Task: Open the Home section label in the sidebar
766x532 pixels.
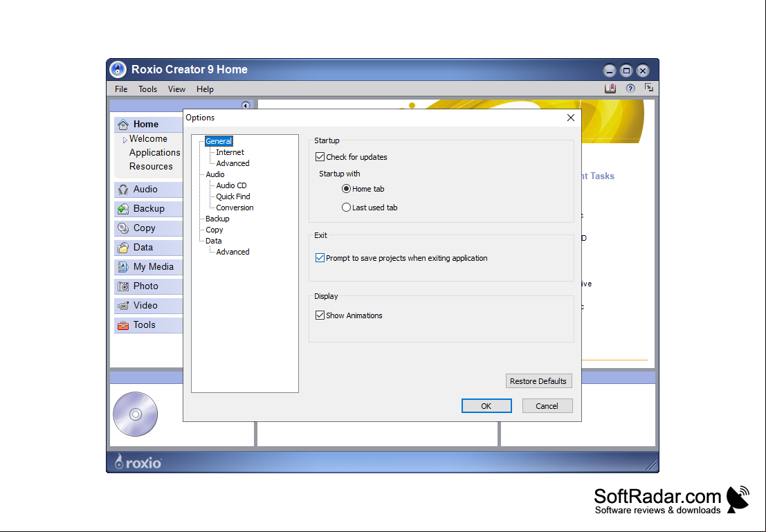Action: point(146,124)
